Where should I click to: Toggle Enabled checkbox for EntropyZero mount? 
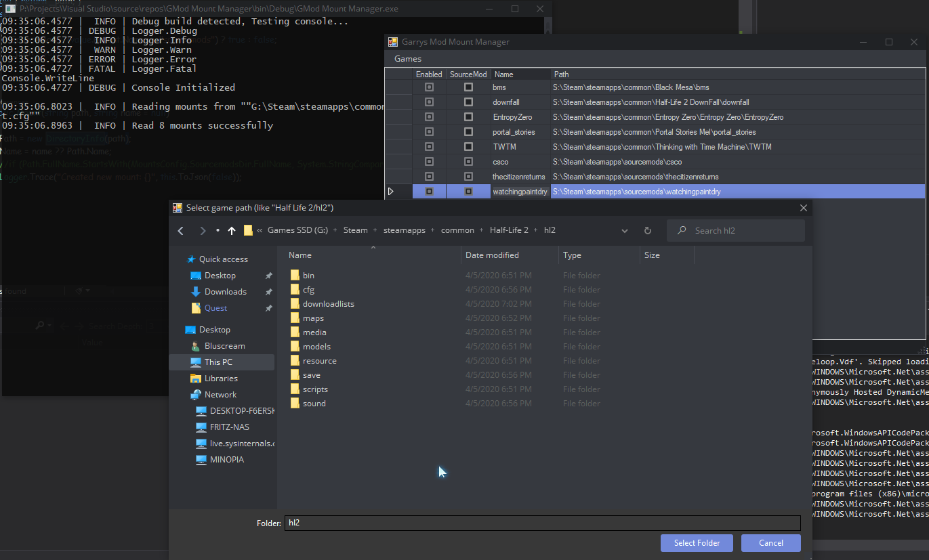click(429, 117)
